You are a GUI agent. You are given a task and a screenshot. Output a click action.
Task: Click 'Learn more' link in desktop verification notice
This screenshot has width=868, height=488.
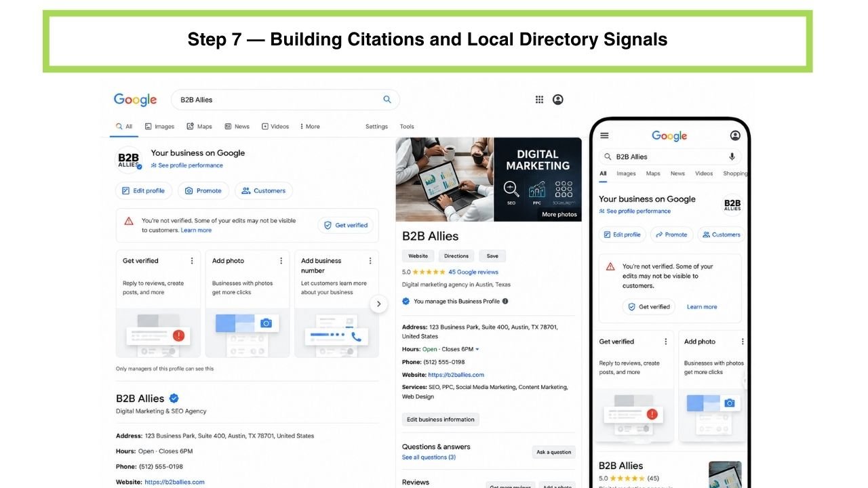tap(196, 230)
